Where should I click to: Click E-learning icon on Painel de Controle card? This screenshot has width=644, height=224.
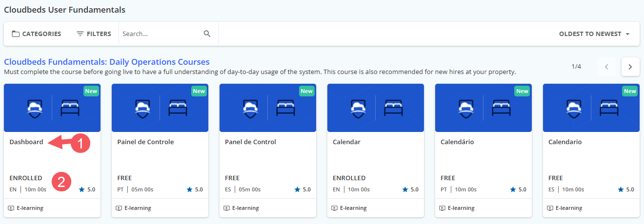[119, 208]
